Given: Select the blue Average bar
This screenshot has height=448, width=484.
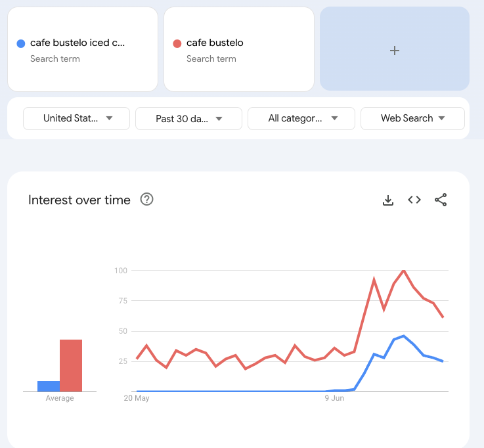Looking at the screenshot, I should (49, 386).
